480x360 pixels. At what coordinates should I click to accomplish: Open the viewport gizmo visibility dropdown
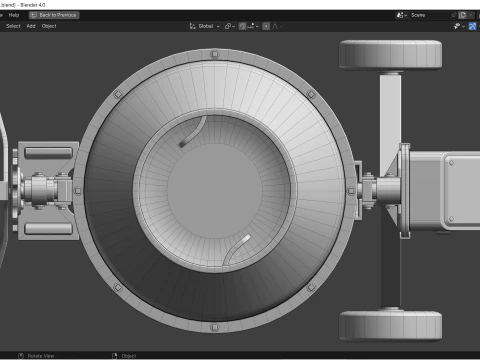[459, 26]
